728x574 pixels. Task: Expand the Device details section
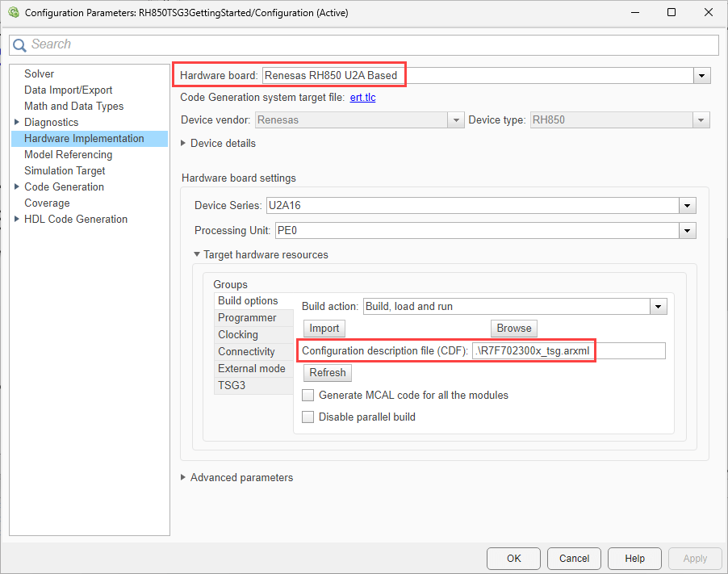[x=184, y=144]
